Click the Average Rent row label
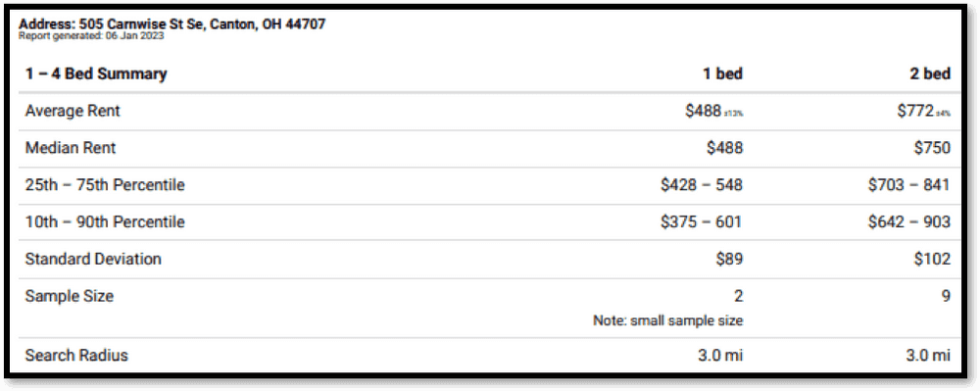The height and width of the screenshot is (391, 980). click(x=73, y=111)
